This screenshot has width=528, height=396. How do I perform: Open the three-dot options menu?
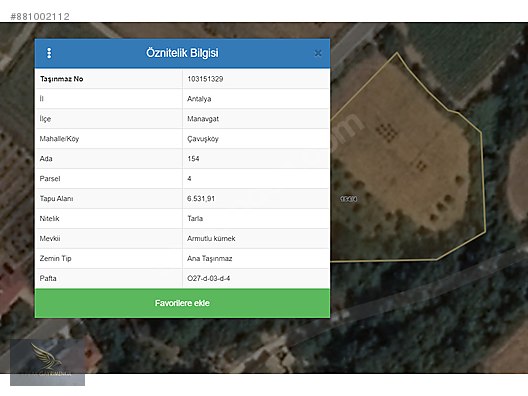49,53
